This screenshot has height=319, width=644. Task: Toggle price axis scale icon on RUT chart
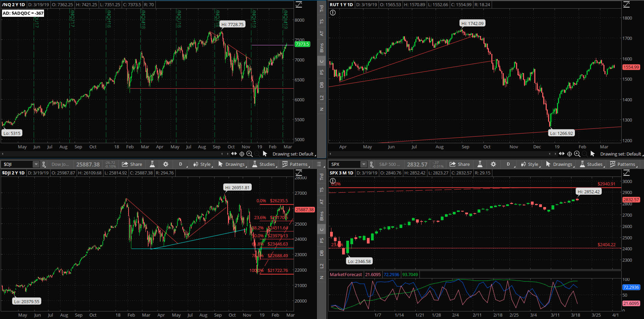[626, 4]
